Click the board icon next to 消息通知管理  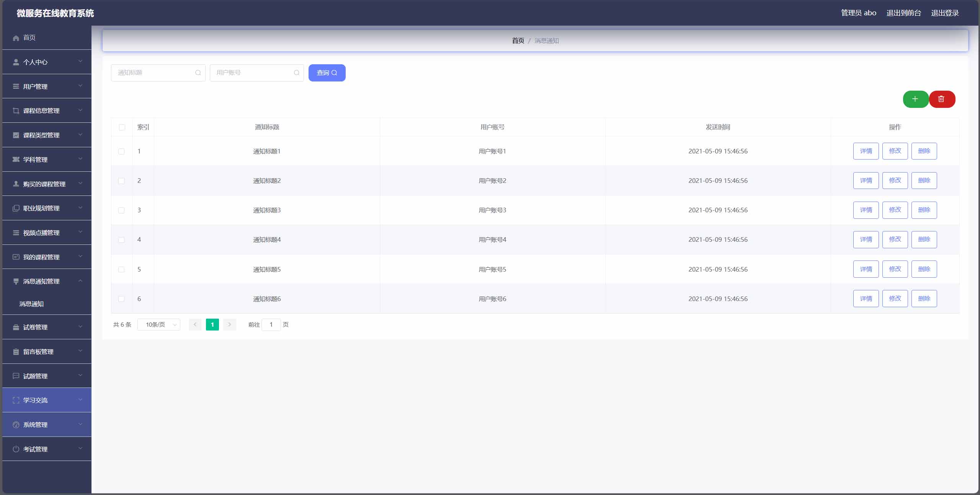click(16, 281)
